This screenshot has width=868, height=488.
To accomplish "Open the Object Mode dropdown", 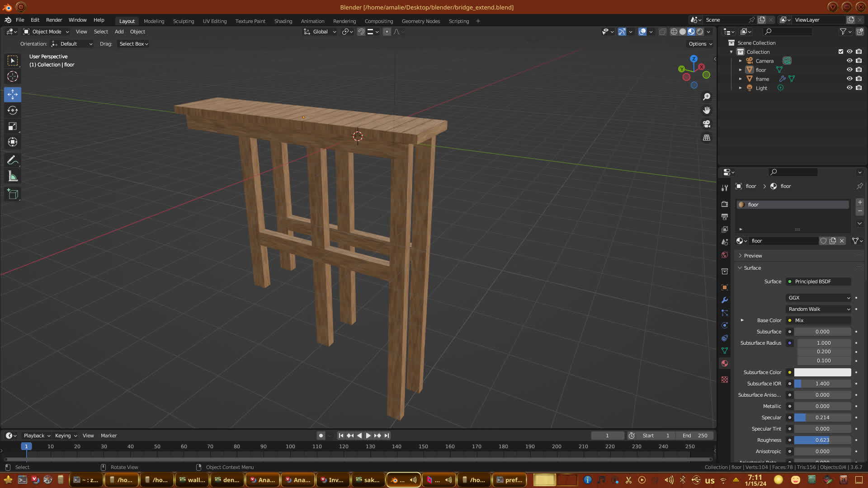I will [x=46, y=32].
